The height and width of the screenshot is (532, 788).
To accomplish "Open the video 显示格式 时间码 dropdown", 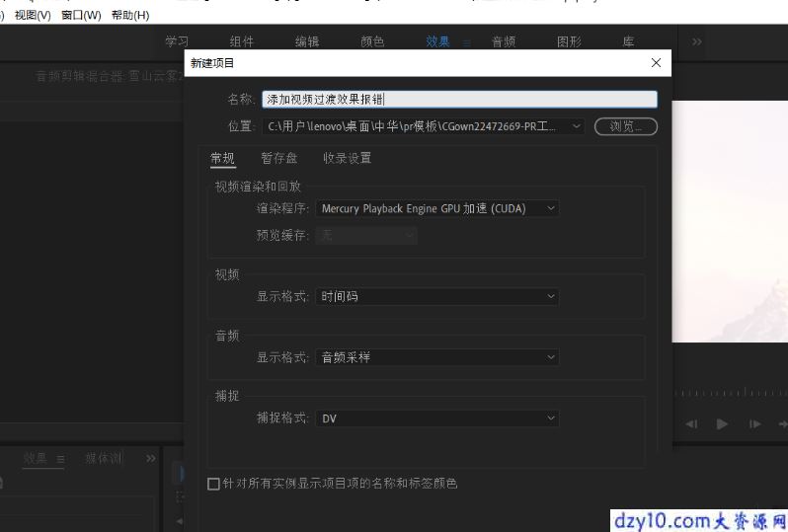I will (x=437, y=296).
